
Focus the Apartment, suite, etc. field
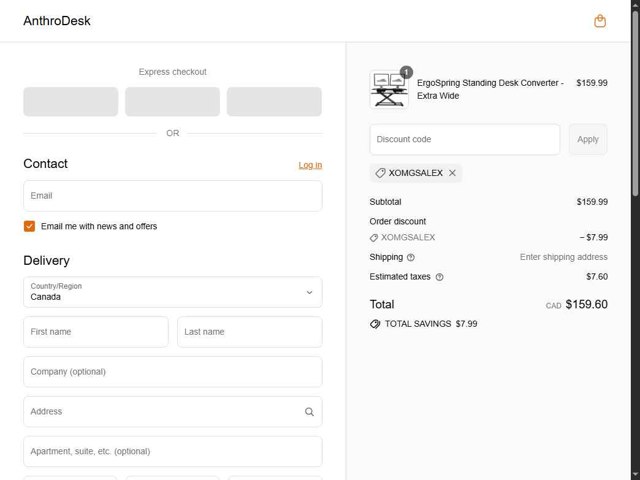[x=173, y=451]
